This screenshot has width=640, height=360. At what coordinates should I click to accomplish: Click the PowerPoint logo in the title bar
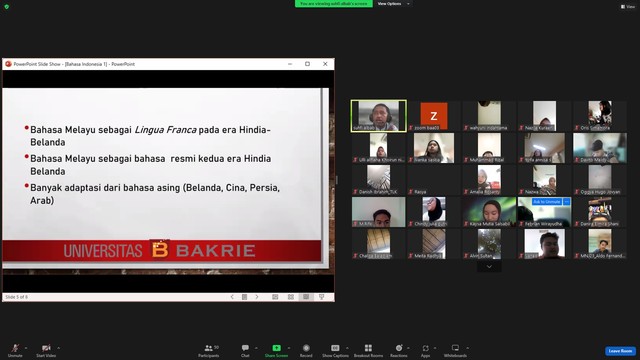click(8, 64)
